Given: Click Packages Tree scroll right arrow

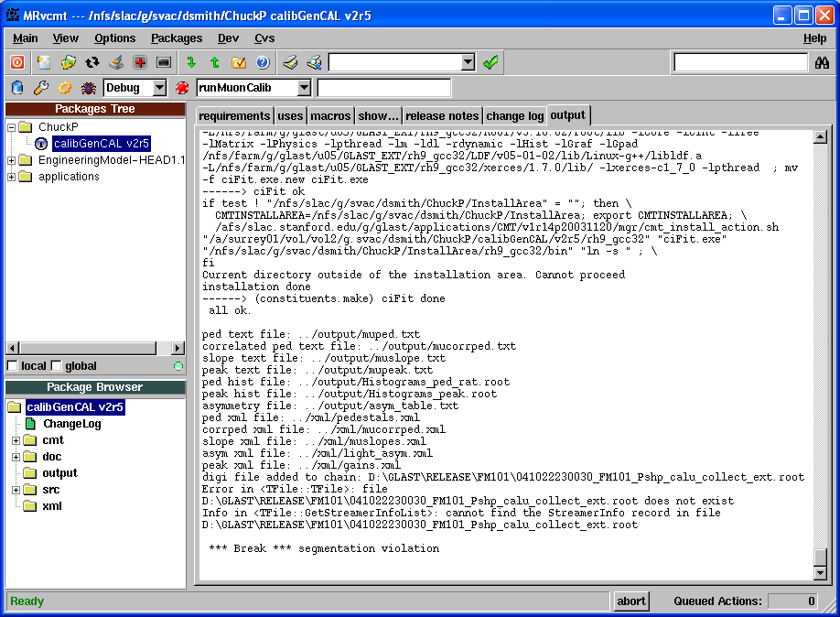Looking at the screenshot, I should (x=178, y=348).
